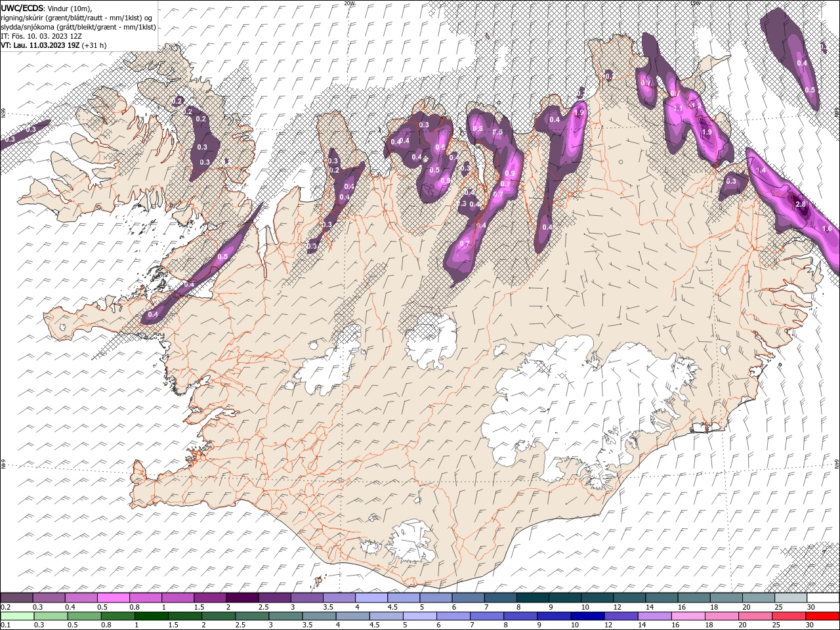This screenshot has height=630, width=840.
Task: Click the UWC/ECDS title text
Action: (23, 7)
